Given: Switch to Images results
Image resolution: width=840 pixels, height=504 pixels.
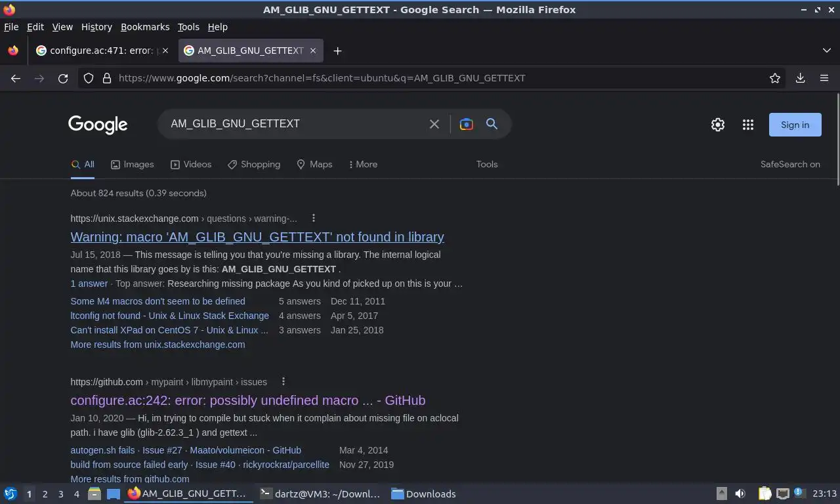Looking at the screenshot, I should [x=132, y=165].
